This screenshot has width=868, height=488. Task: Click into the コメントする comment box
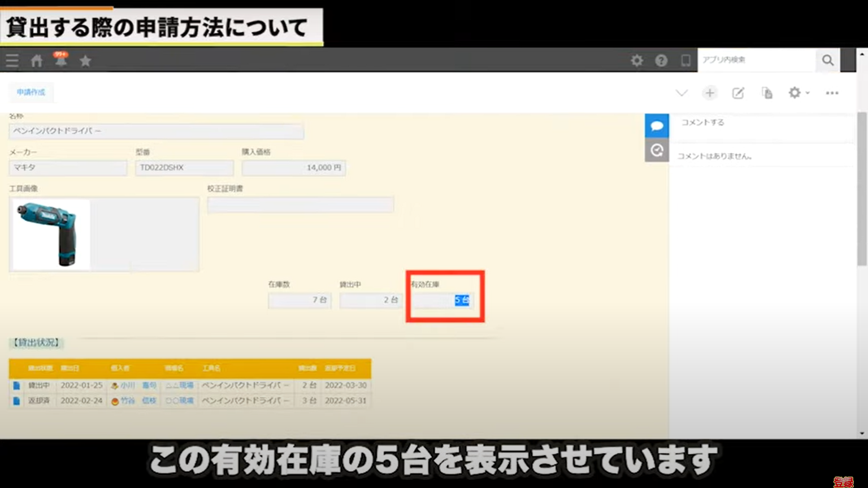pos(760,123)
